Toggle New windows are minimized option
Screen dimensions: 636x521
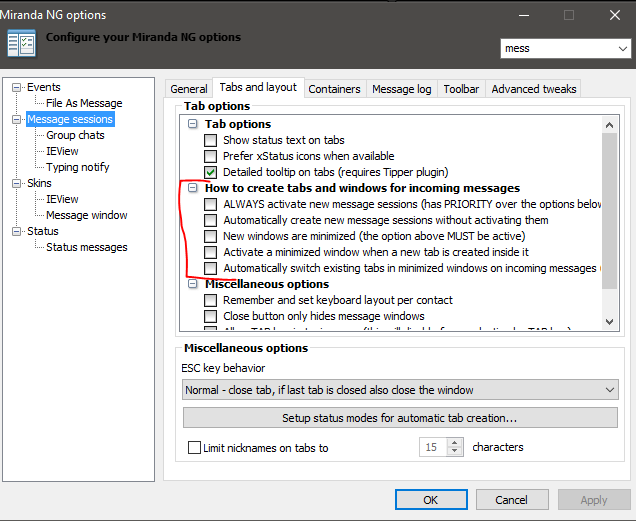(x=210, y=236)
